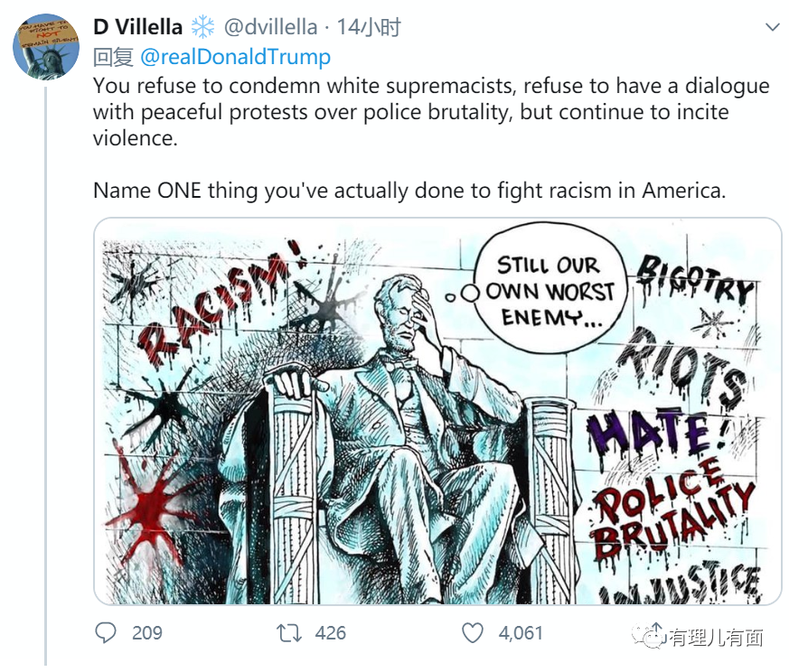
Task: Open the Lincoln cartoon image
Action: click(437, 411)
